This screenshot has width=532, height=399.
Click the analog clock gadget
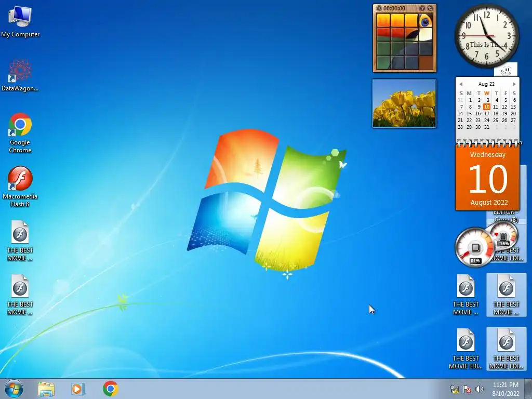[x=486, y=35]
